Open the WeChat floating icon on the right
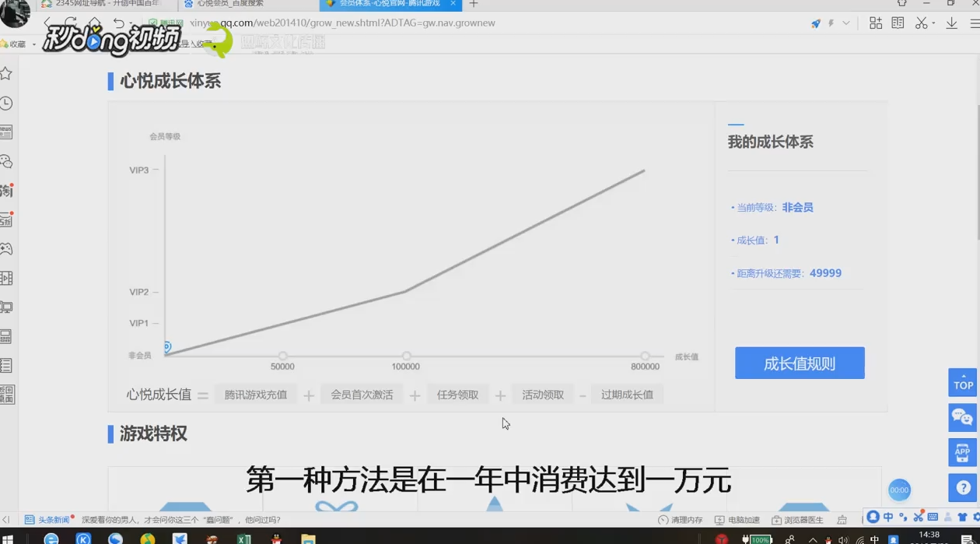Screen dimensions: 980x544 point(962,417)
